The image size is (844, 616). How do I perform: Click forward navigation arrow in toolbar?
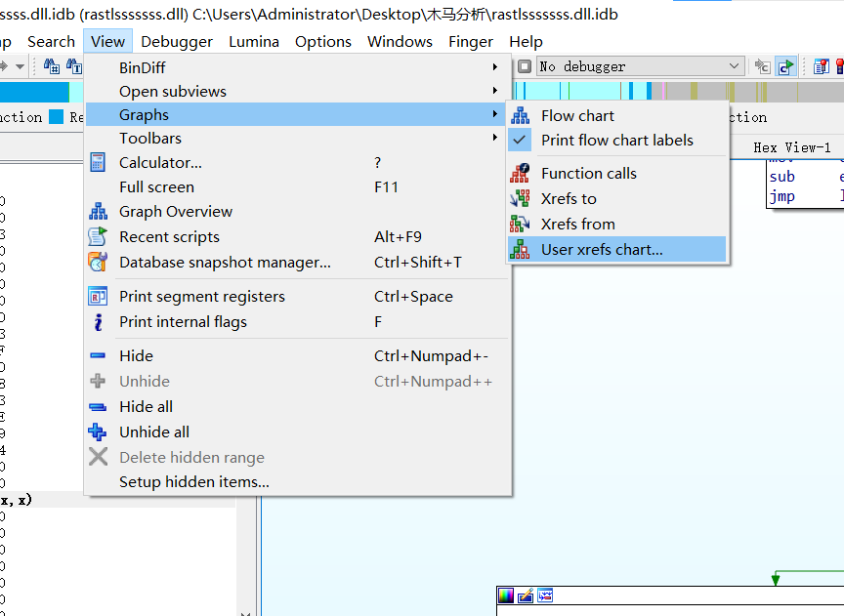click(3, 66)
